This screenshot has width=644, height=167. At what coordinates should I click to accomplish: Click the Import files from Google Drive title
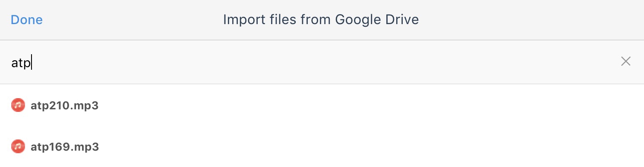pyautogui.click(x=321, y=20)
